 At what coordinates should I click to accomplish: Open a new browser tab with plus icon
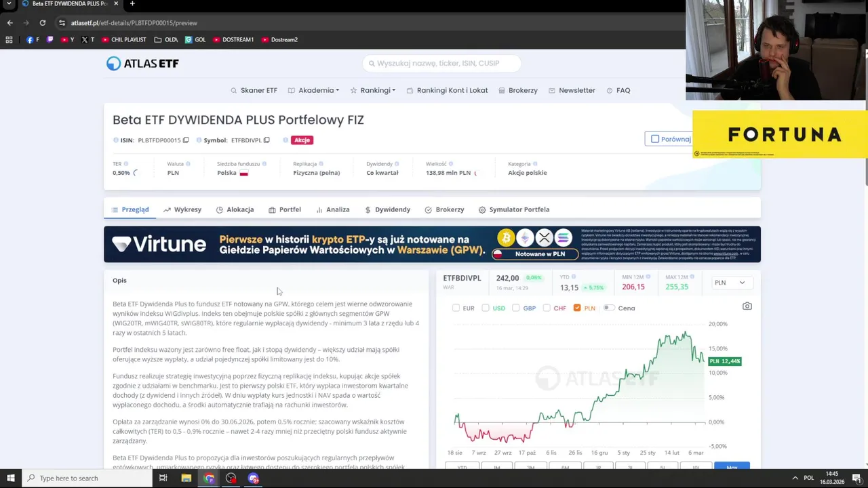pos(132,4)
